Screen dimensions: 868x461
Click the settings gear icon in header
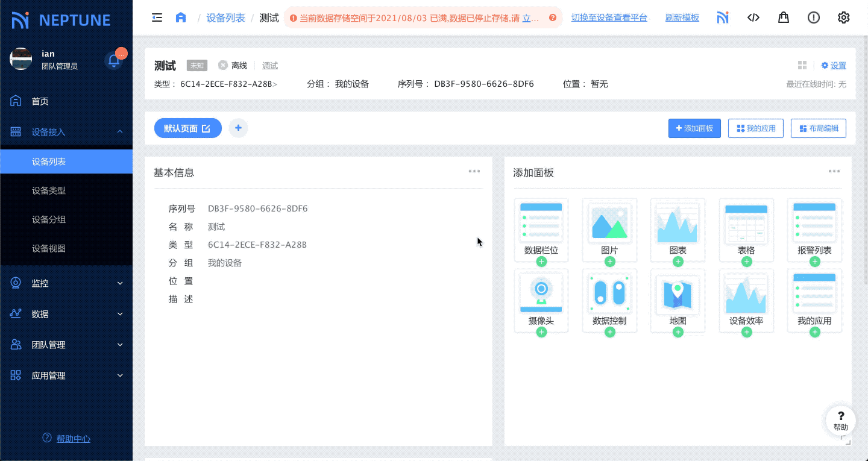click(844, 17)
